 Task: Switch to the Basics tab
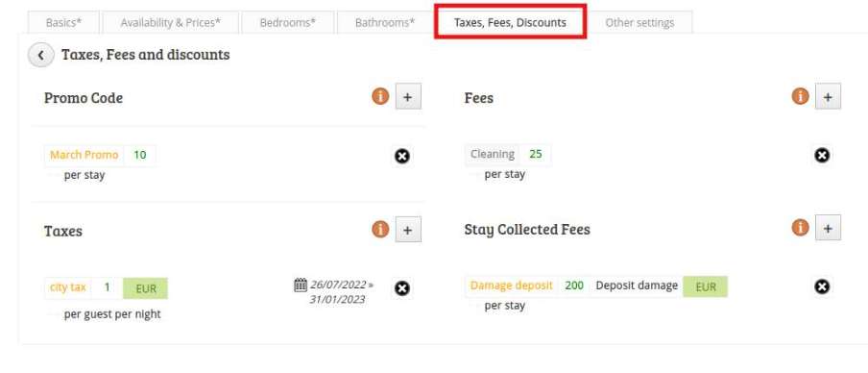point(63,23)
